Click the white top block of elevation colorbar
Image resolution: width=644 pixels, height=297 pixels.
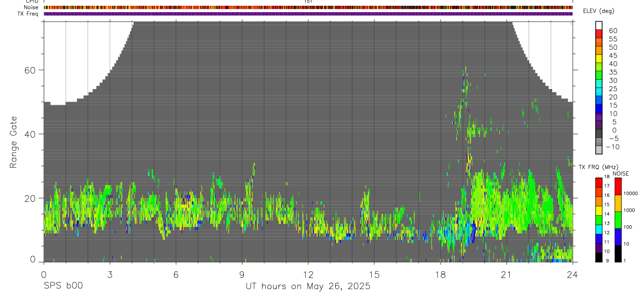[x=598, y=26]
